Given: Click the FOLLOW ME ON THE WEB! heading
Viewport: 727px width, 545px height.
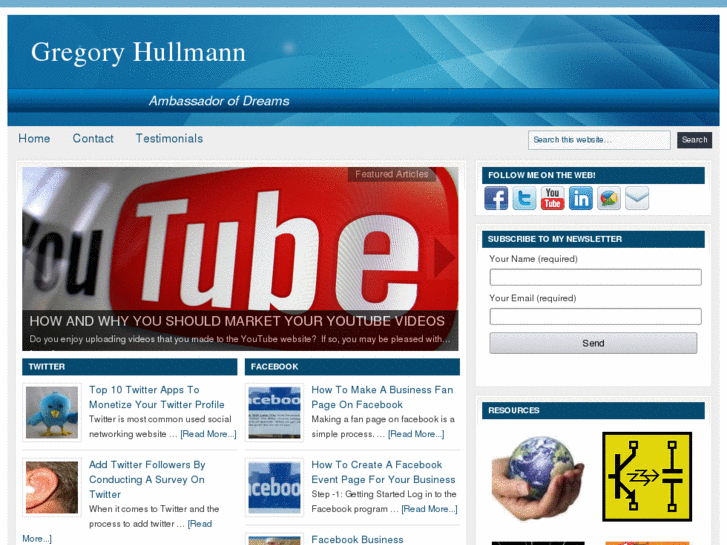Looking at the screenshot, I should point(542,175).
